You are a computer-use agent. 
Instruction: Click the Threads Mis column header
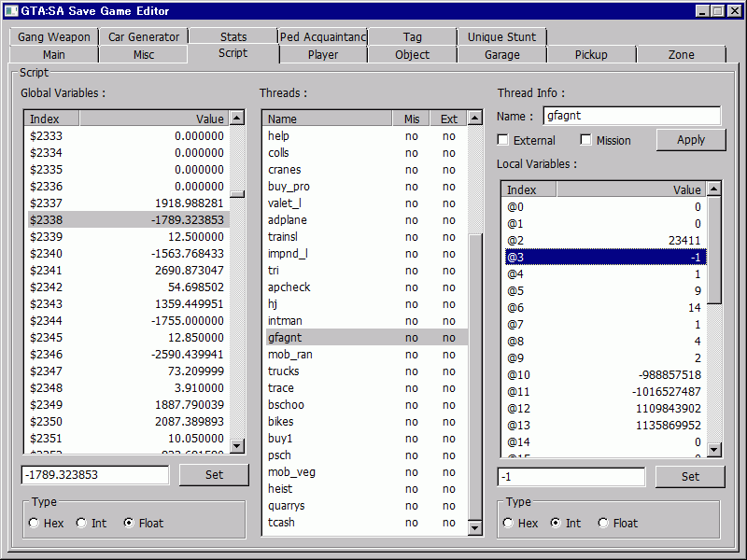(411, 119)
